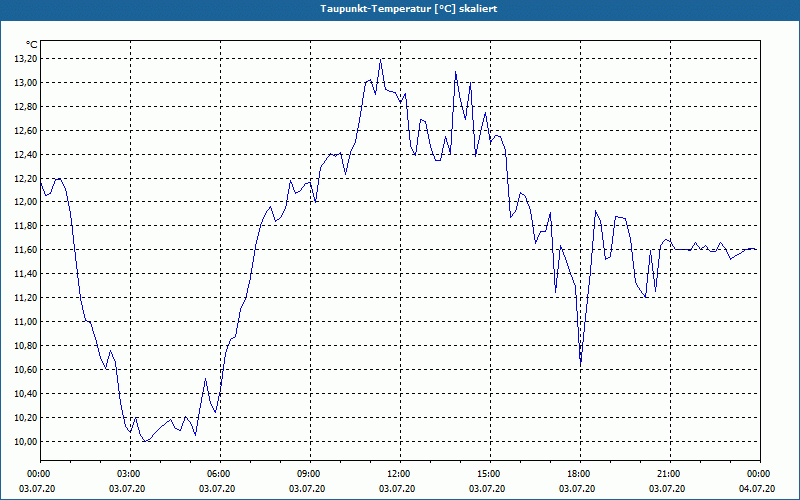Select the 12,40 y-axis value
800x500 pixels.
[x=26, y=155]
